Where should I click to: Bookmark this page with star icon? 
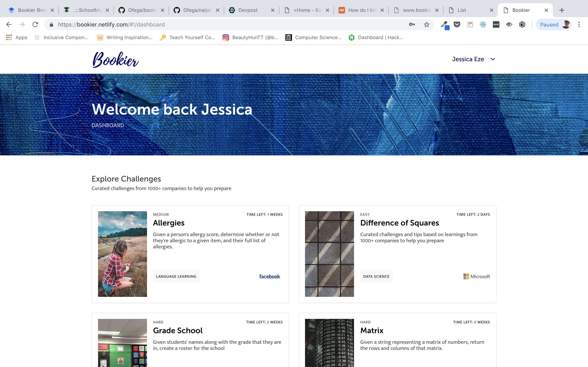pyautogui.click(x=427, y=24)
